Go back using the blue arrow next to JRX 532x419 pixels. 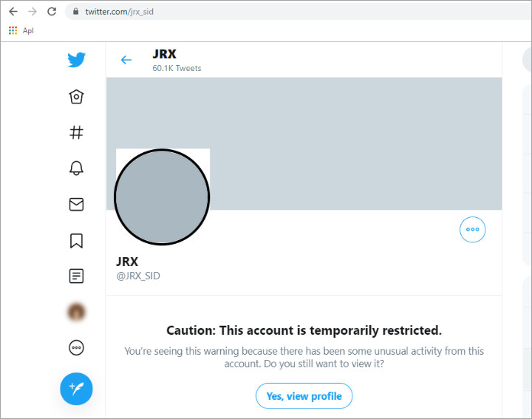click(126, 60)
